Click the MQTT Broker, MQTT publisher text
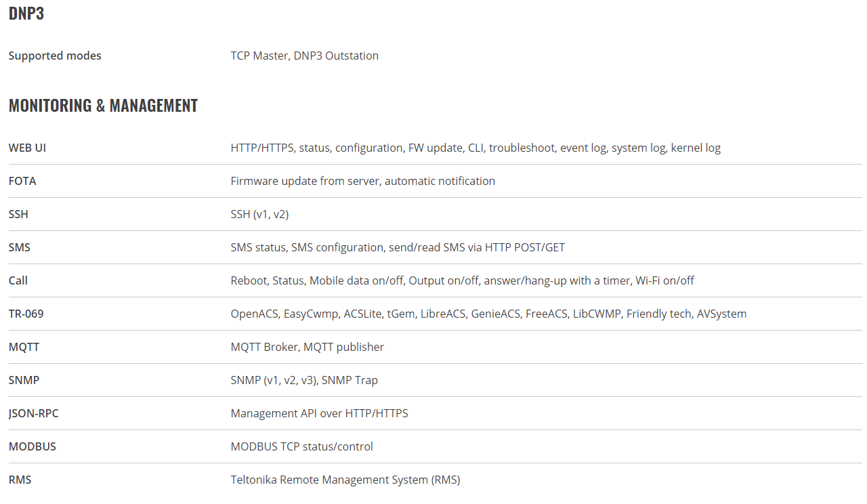Screen dimensions: 867x504 [307, 347]
